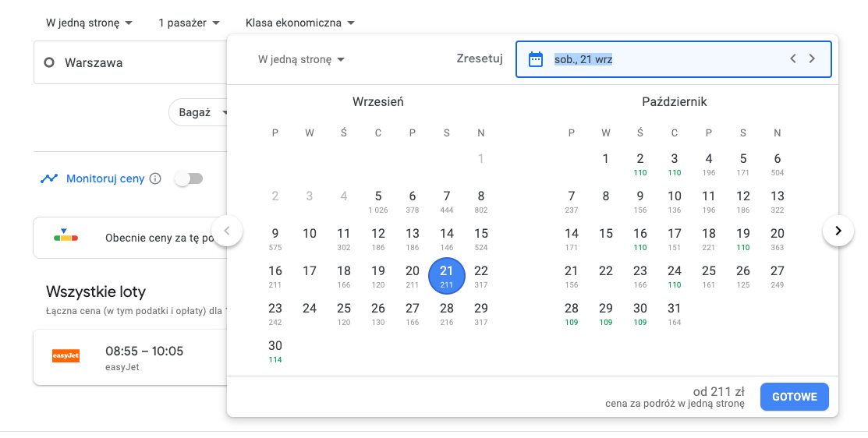Select October 19 priced 110
Viewport: 868px width, 438px height.
point(743,239)
